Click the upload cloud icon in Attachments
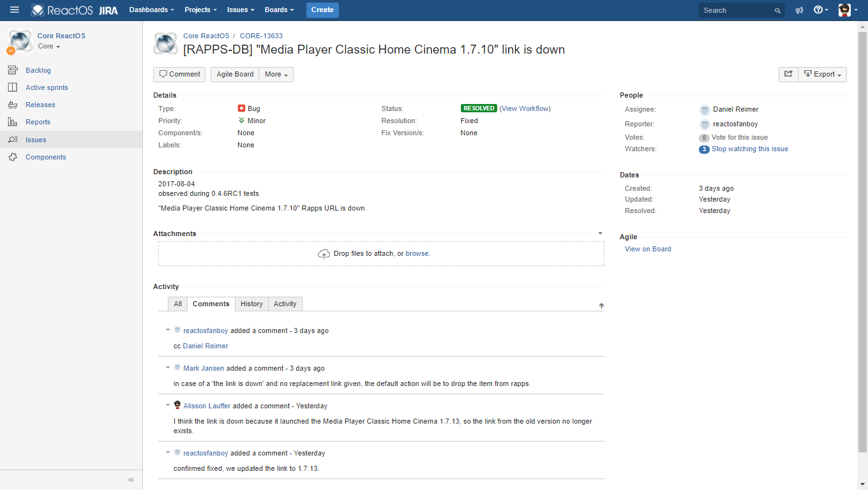 [x=324, y=254]
